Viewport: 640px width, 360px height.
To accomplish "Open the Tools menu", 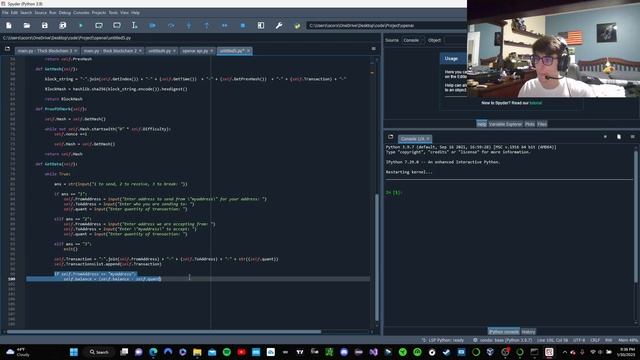I will point(113,13).
